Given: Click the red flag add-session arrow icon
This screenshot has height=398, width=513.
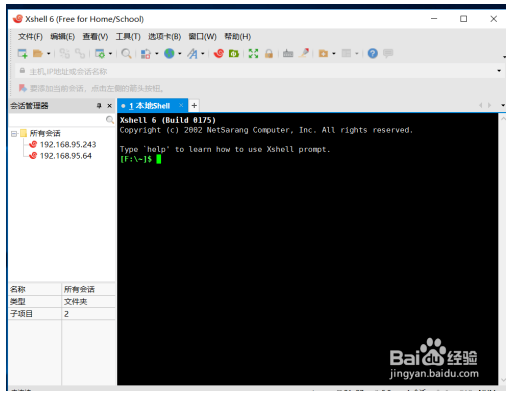Looking at the screenshot, I should coord(23,88).
